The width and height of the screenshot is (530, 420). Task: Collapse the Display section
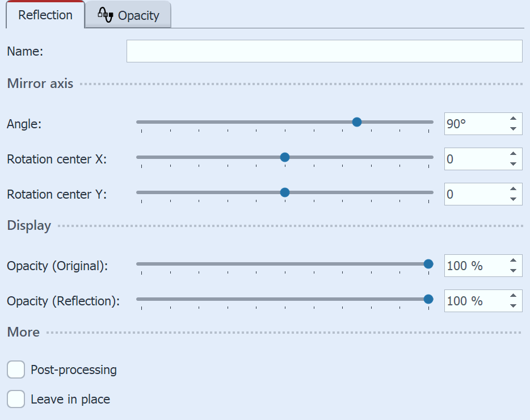(29, 225)
